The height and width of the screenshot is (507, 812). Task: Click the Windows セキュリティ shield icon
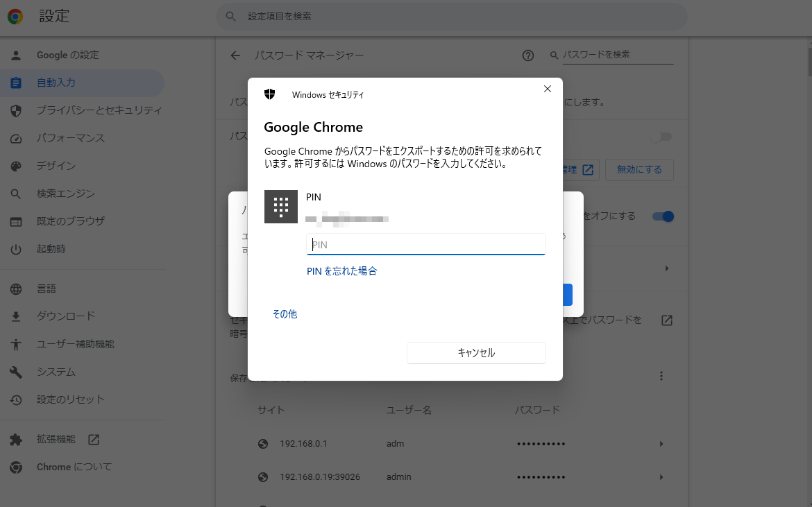270,94
